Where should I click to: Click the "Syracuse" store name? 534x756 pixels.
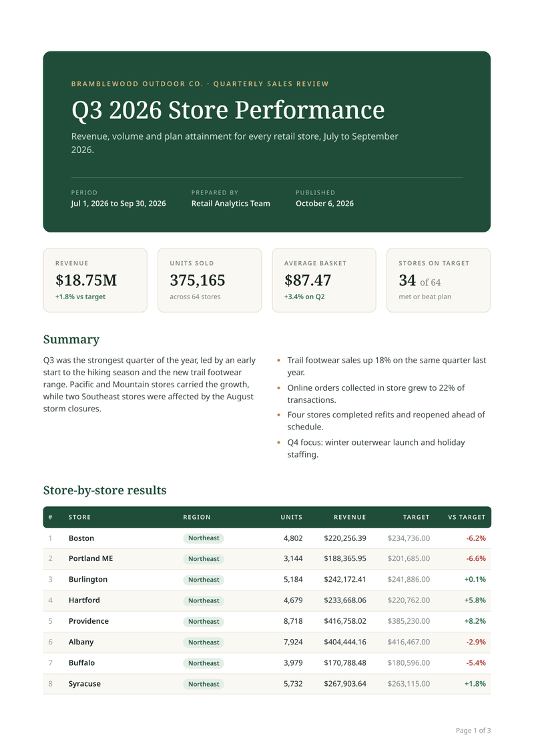coord(85,684)
